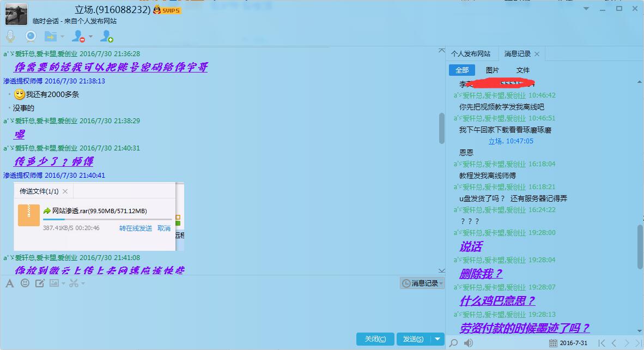Click the 关闭(C) button
644x350 pixels.
(x=375, y=339)
